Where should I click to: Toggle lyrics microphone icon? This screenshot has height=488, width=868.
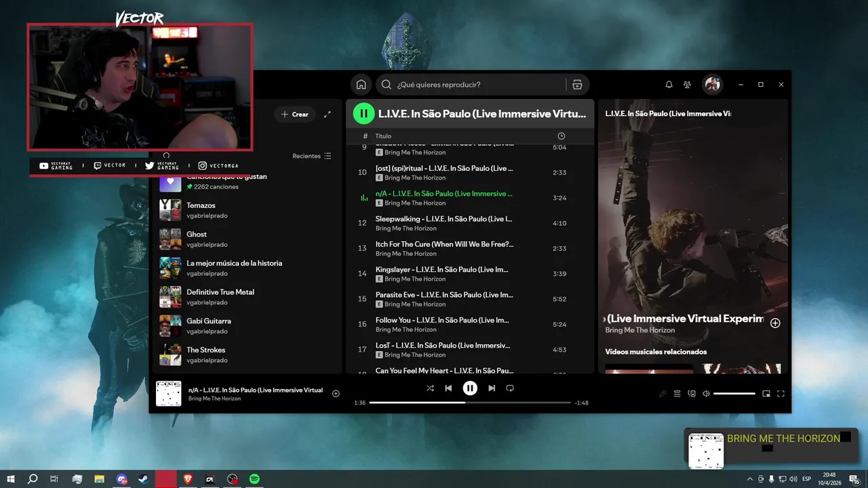point(663,394)
